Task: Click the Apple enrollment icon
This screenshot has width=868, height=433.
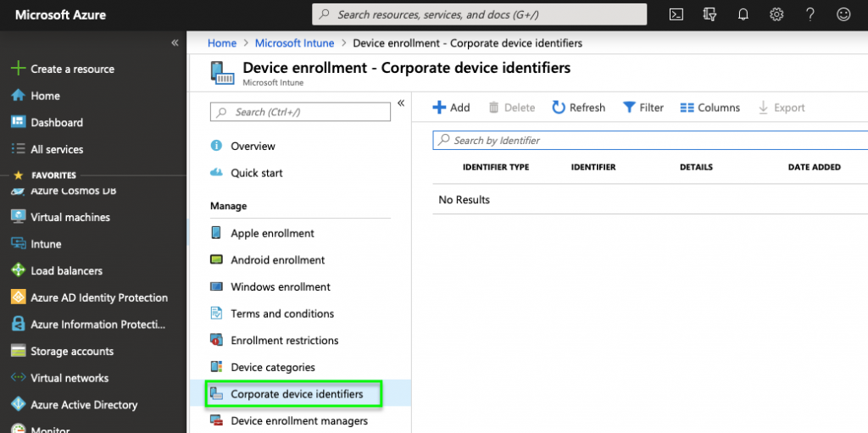Action: 216,233
